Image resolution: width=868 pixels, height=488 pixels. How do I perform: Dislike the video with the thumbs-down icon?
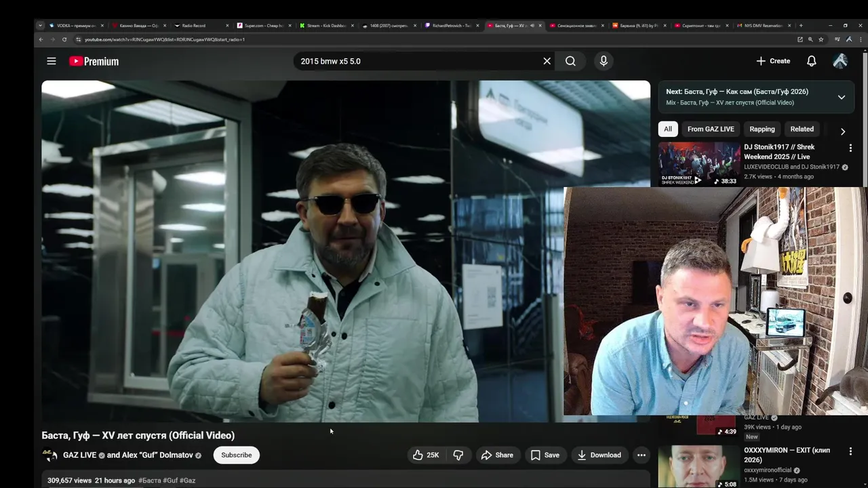(x=458, y=455)
